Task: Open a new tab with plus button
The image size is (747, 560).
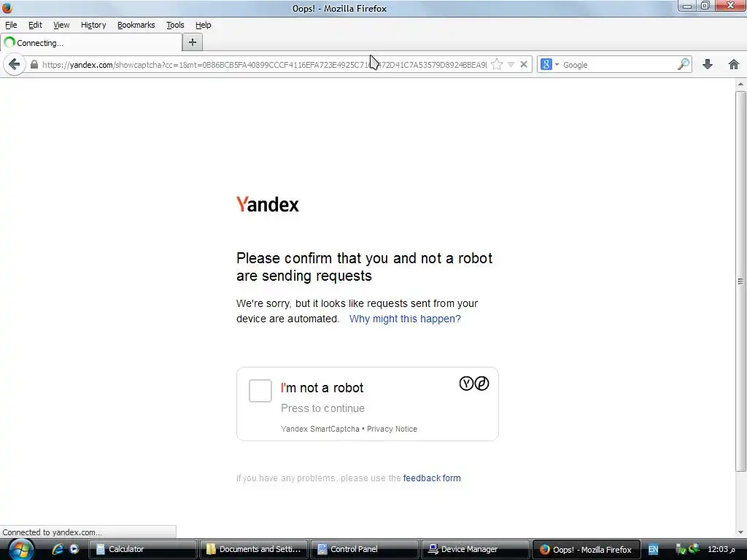Action: [x=193, y=42]
